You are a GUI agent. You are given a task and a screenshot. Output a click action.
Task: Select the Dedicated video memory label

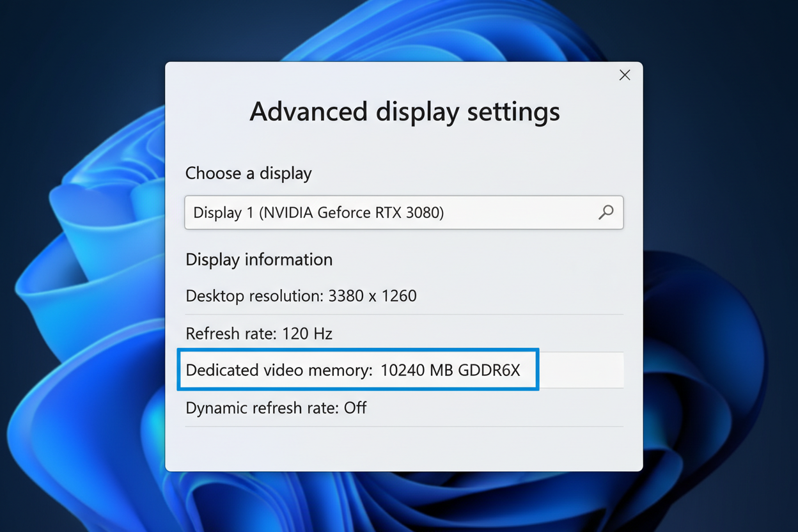pyautogui.click(x=278, y=370)
